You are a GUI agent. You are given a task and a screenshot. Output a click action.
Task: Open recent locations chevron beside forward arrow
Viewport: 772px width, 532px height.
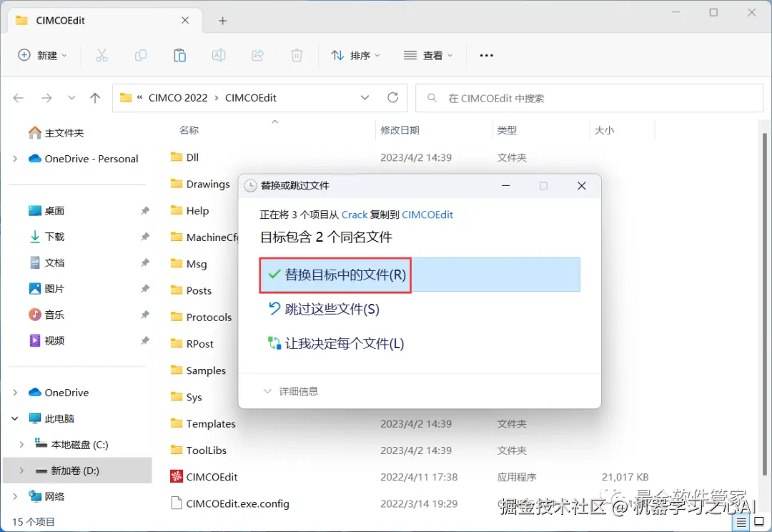[x=71, y=97]
